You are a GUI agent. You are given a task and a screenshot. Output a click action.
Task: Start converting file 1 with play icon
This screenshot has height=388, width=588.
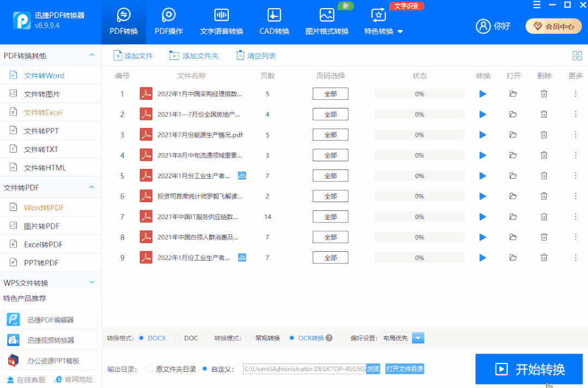[x=483, y=94]
